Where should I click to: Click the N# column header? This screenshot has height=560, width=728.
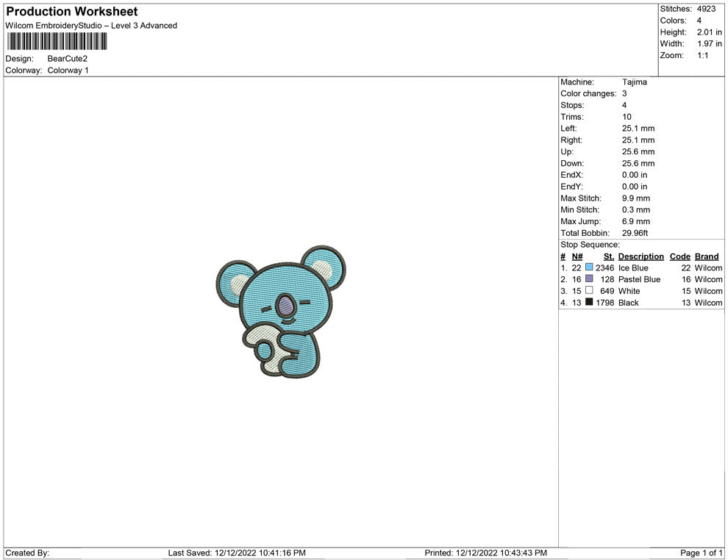click(577, 256)
